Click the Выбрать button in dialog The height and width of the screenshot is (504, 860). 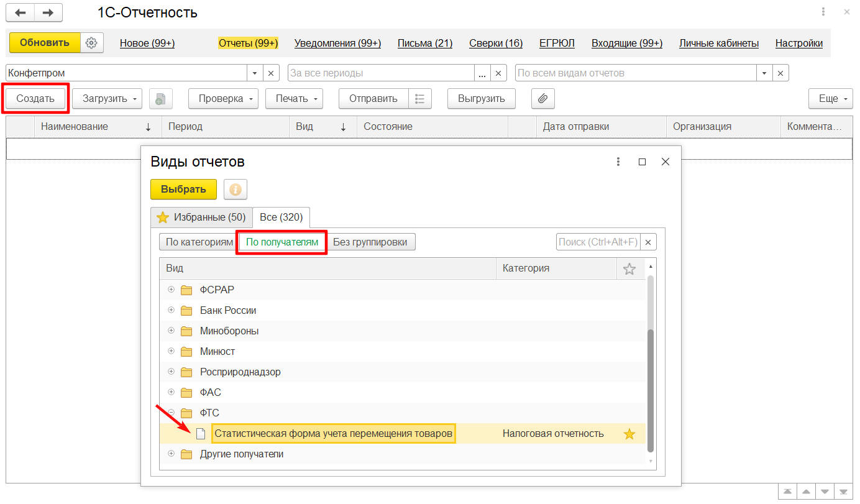tap(183, 190)
